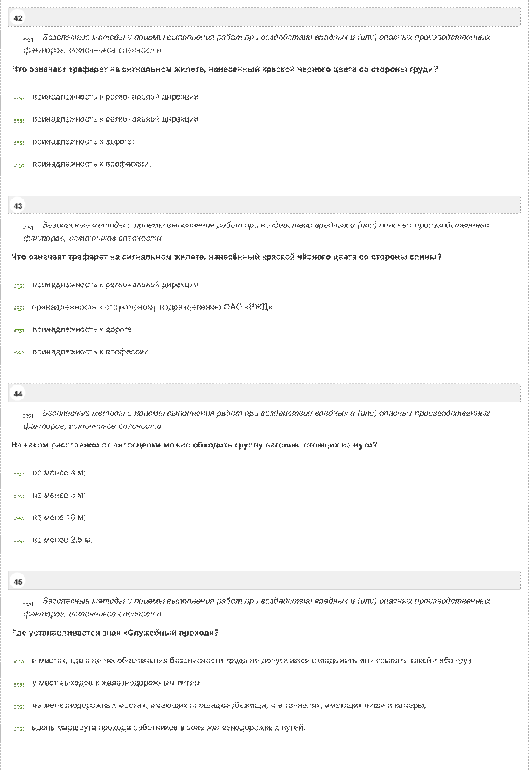
Task: Click the FSI icon before question 45's category text
Action: (x=29, y=603)
